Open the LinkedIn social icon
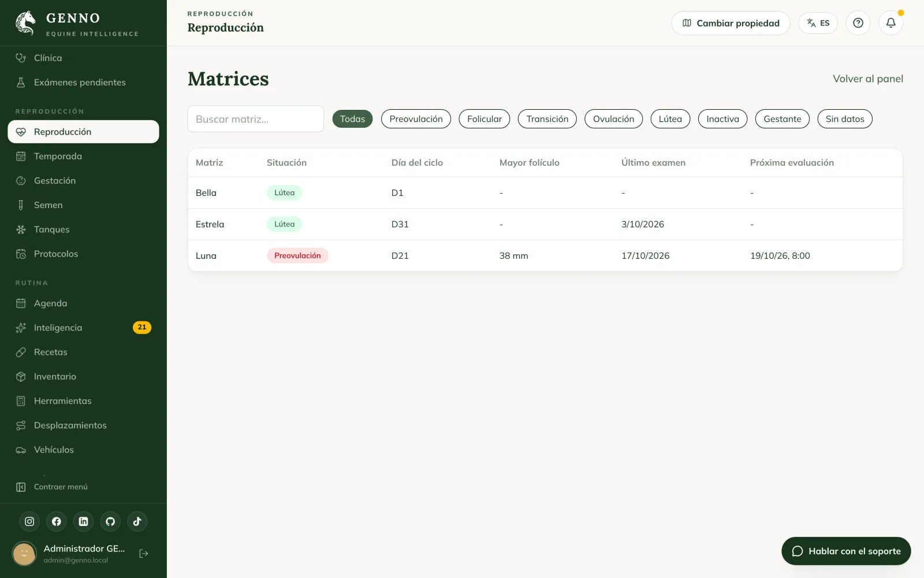This screenshot has width=924, height=578. coord(83,521)
